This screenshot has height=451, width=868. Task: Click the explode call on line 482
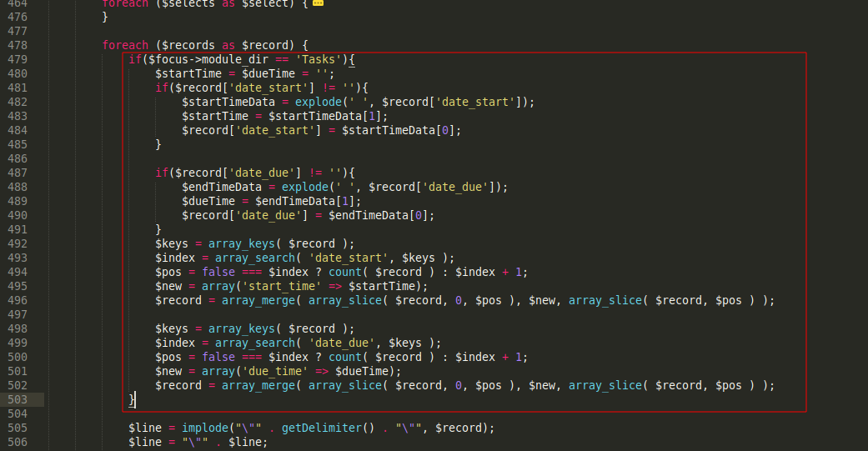[319, 103]
